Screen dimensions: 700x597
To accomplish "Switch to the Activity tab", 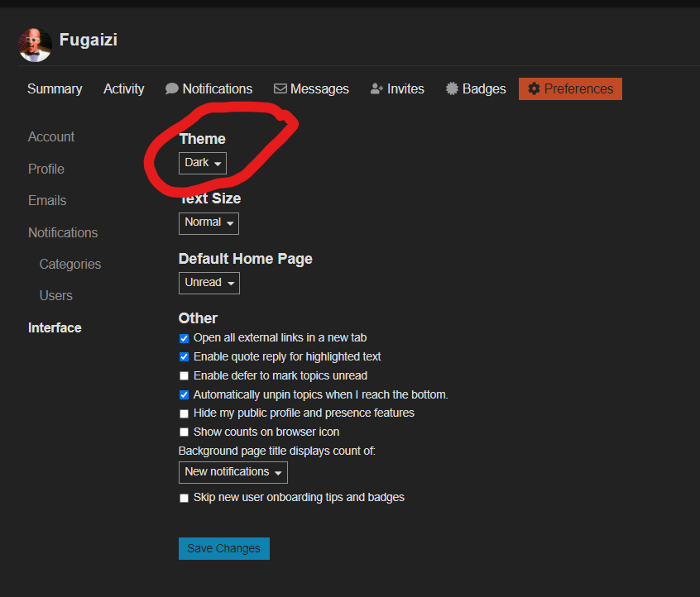I will [123, 88].
